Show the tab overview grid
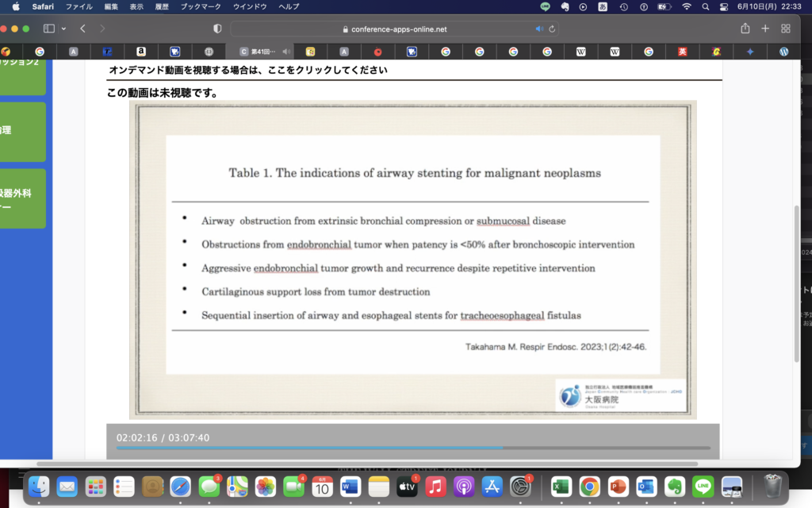 786,29
